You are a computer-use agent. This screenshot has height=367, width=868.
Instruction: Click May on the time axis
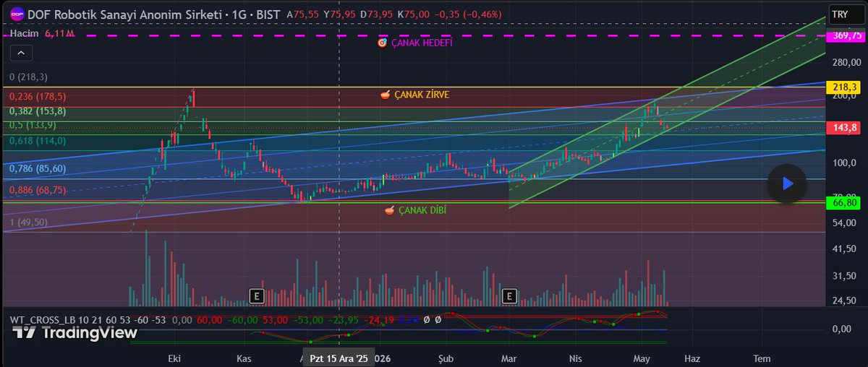tap(642, 358)
